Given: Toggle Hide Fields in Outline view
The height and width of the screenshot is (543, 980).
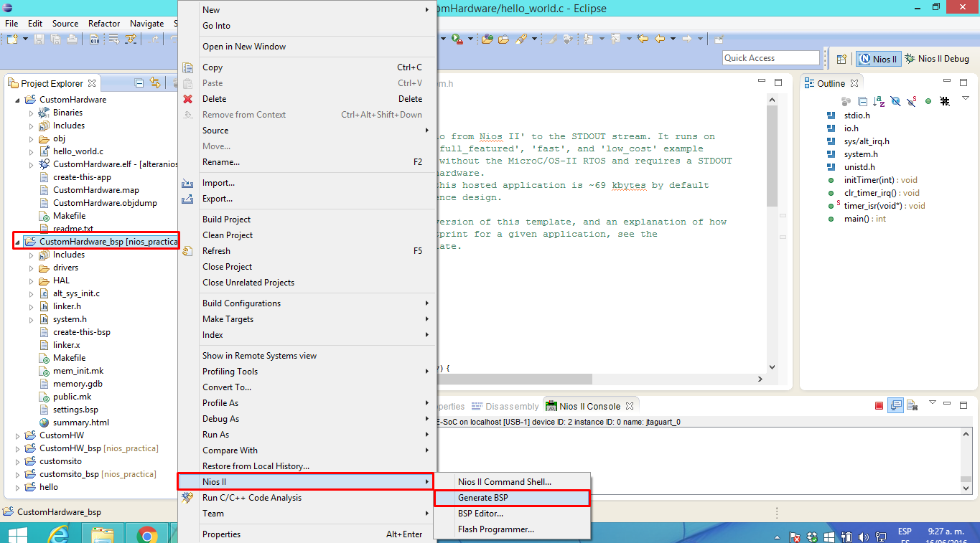Looking at the screenshot, I should [895, 101].
